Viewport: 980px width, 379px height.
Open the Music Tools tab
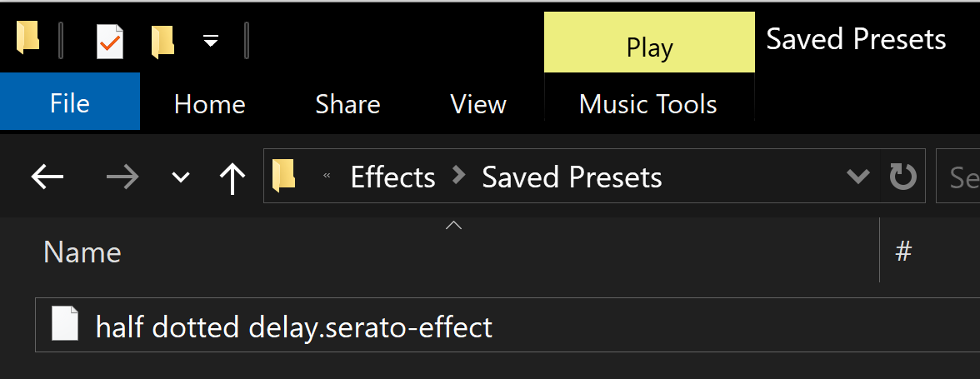(x=648, y=103)
